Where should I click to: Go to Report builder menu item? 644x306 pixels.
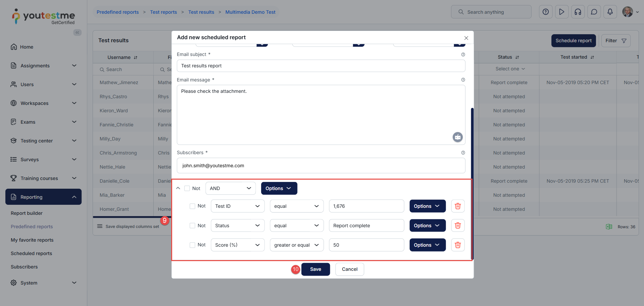point(27,213)
